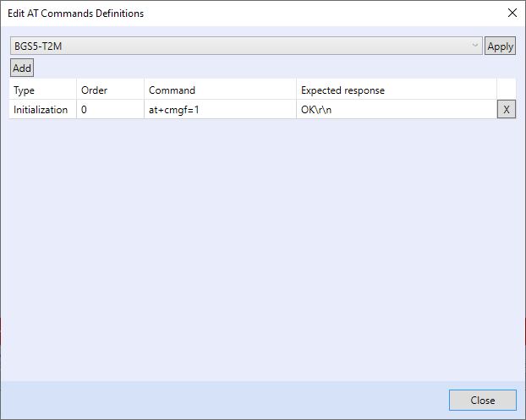526x420 pixels.
Task: Add a new AT command definition
Action: coord(22,68)
